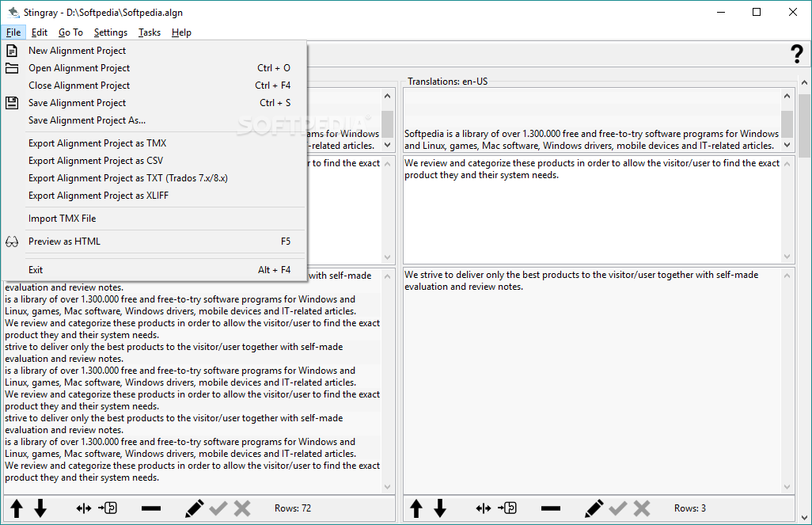This screenshot has width=812, height=525.
Task: Click the minus icon in translations toolbar
Action: click(x=551, y=508)
